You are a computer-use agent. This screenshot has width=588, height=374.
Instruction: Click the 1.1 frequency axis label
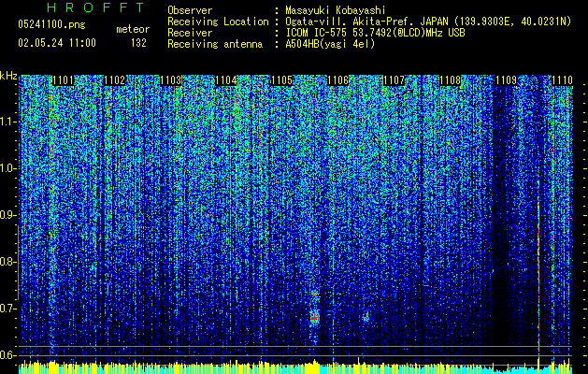[x=7, y=122]
